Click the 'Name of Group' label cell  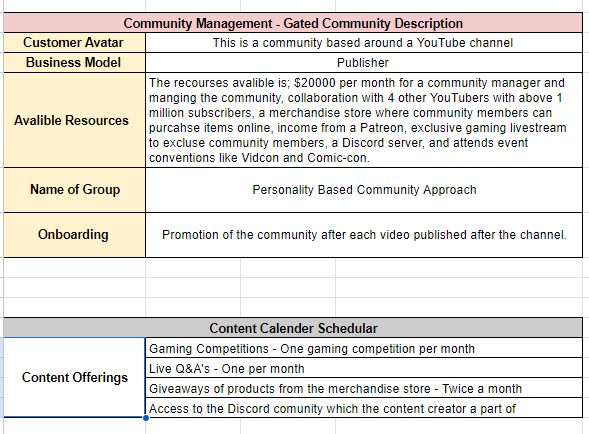click(74, 190)
